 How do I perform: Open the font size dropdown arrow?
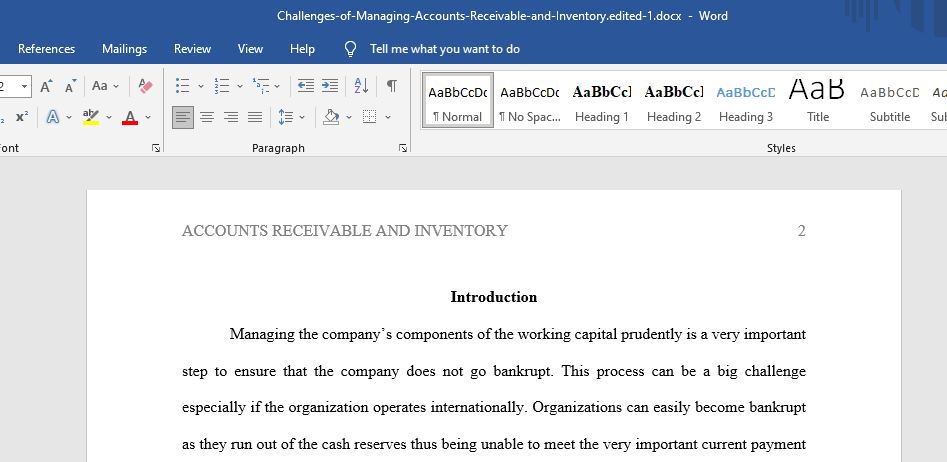click(x=24, y=86)
